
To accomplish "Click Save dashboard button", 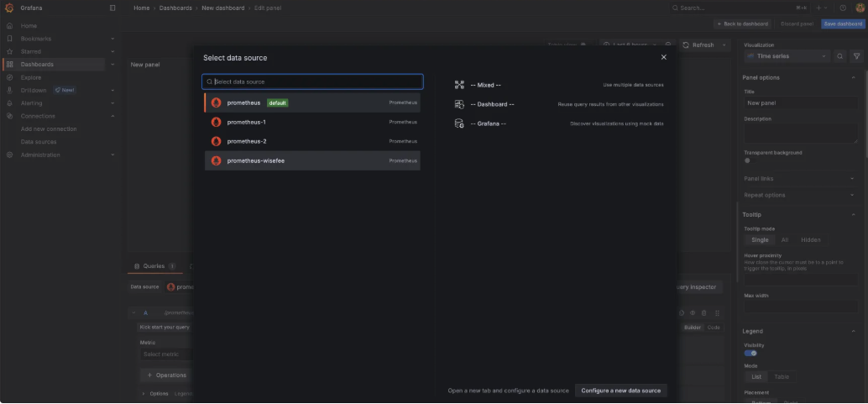I will tap(843, 24).
